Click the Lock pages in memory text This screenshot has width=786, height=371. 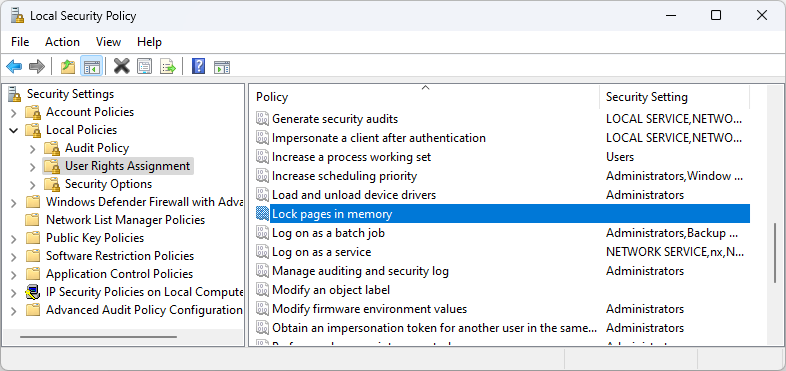pos(332,214)
